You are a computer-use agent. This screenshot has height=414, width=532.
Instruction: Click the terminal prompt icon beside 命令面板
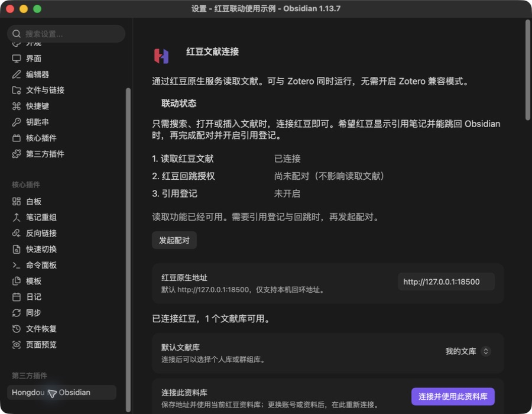coord(17,266)
